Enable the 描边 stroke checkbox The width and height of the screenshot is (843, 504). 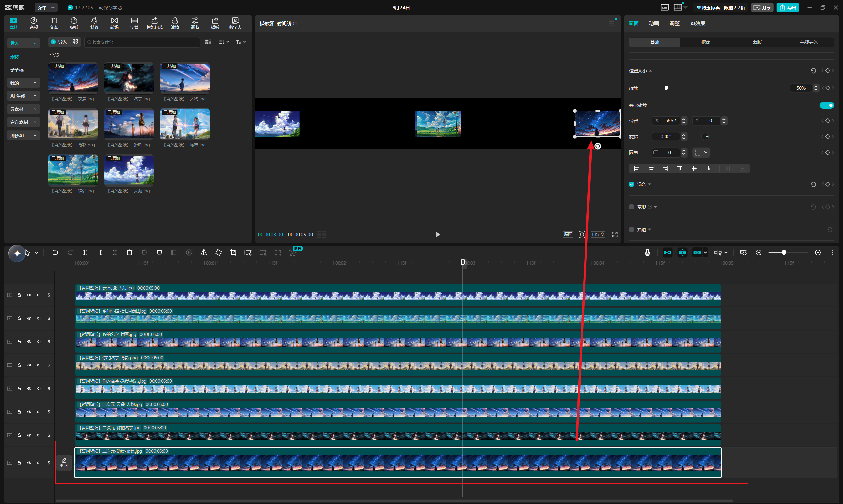tap(631, 230)
